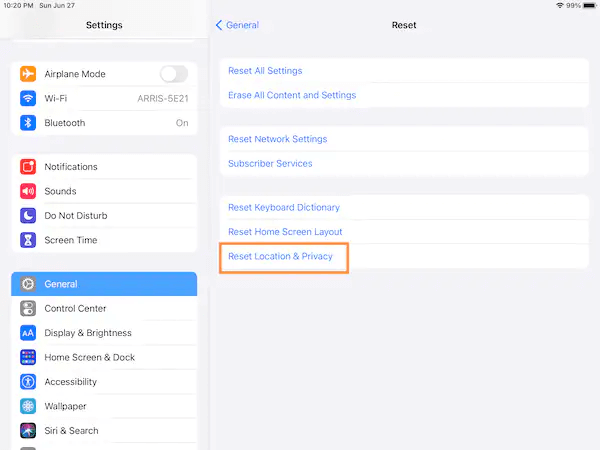The image size is (600, 450).
Task: Open Control Center icon
Action: point(28,309)
